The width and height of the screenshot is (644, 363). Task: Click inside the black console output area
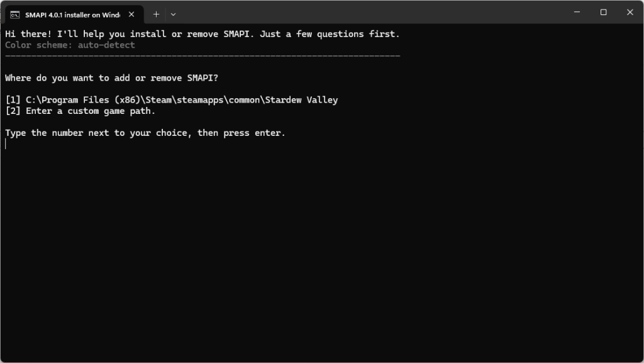(322, 252)
